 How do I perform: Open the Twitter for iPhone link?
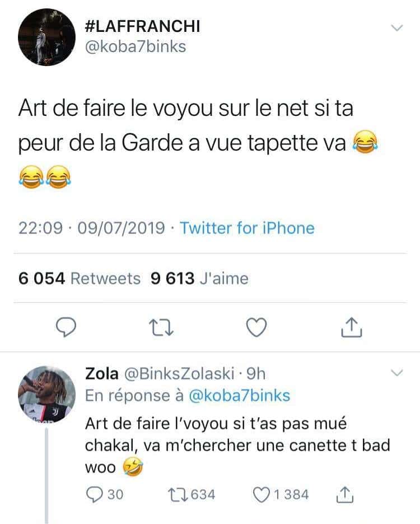247,228
